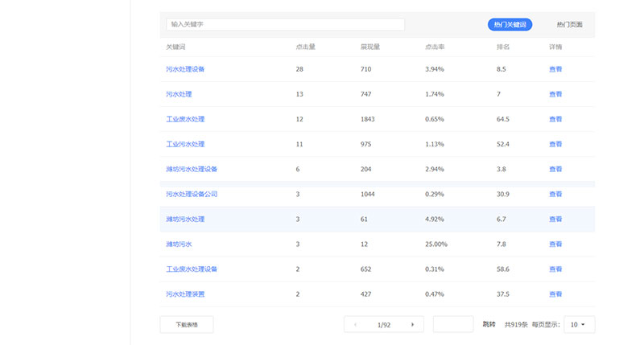Open keyword link 污水处理装置
The width and height of the screenshot is (644, 345).
click(x=185, y=294)
